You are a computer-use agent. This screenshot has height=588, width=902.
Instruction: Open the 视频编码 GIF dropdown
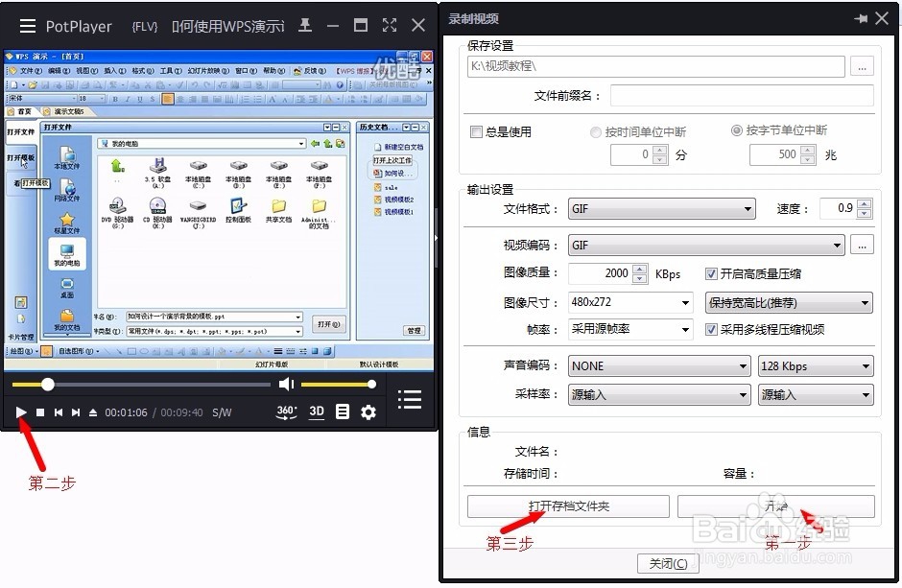pyautogui.click(x=706, y=246)
